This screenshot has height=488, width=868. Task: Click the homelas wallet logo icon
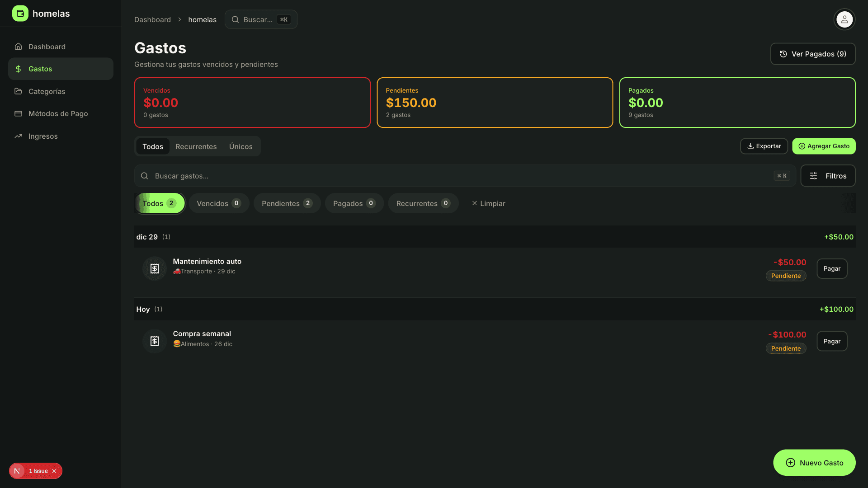click(20, 14)
